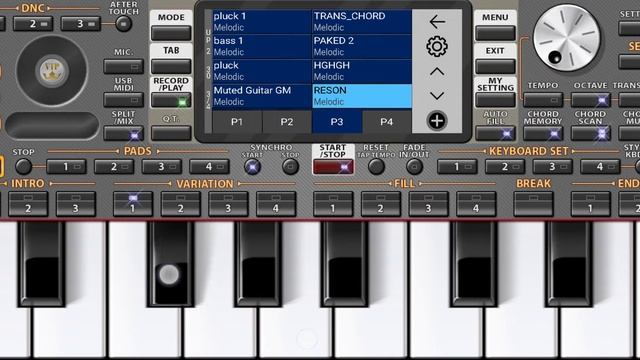Select INTRO 3 button
The image size is (640, 360).
click(76, 204)
